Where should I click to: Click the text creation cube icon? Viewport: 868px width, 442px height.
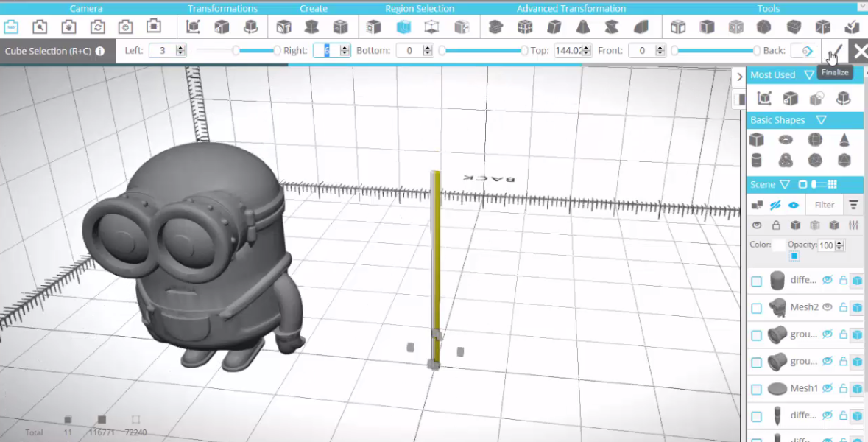pyautogui.click(x=283, y=27)
